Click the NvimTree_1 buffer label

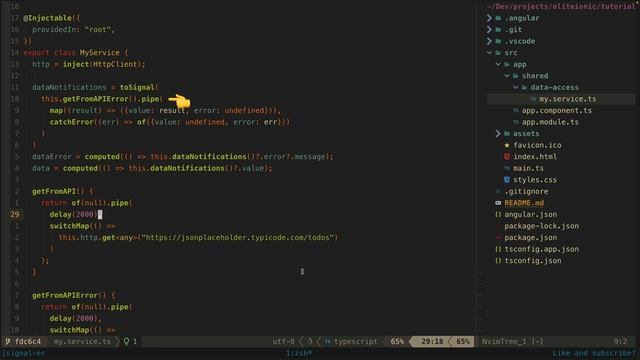click(x=504, y=341)
